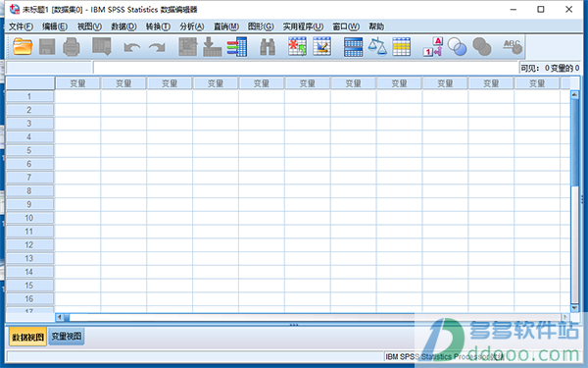Click the Use Variable Sets circles icon

[457, 47]
